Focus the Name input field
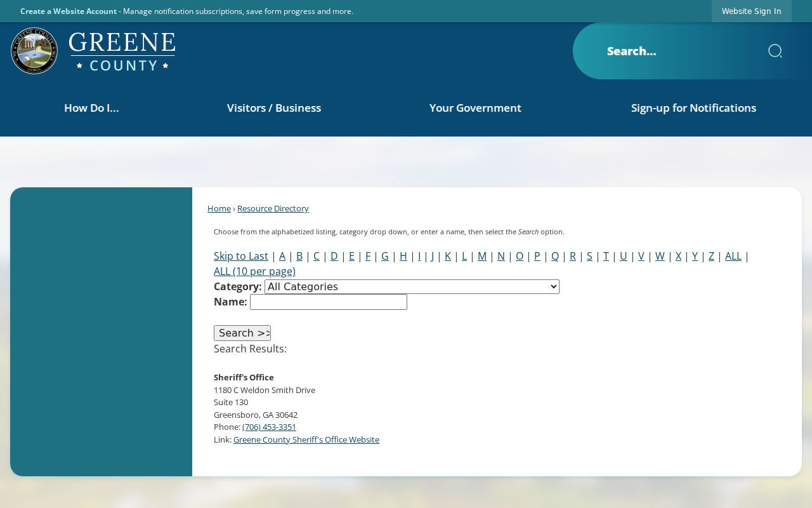The image size is (812, 508). [x=329, y=302]
